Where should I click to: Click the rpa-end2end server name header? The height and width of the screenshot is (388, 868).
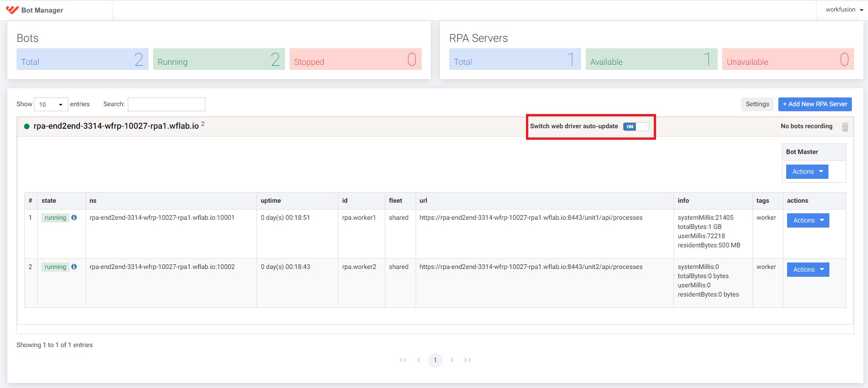tap(116, 126)
